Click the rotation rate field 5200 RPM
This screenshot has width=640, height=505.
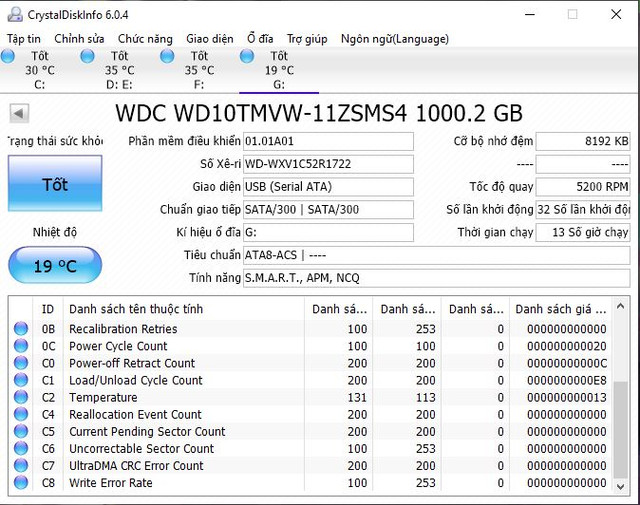pyautogui.click(x=583, y=187)
